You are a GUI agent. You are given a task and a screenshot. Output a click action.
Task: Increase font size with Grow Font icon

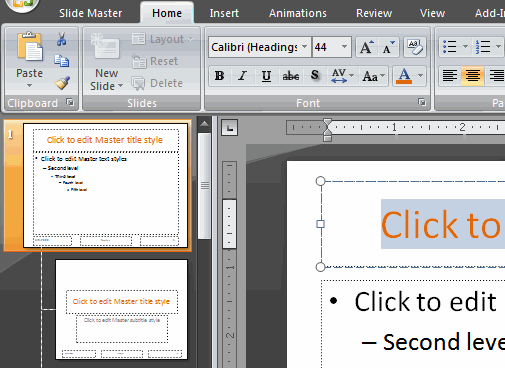pyautogui.click(x=367, y=47)
